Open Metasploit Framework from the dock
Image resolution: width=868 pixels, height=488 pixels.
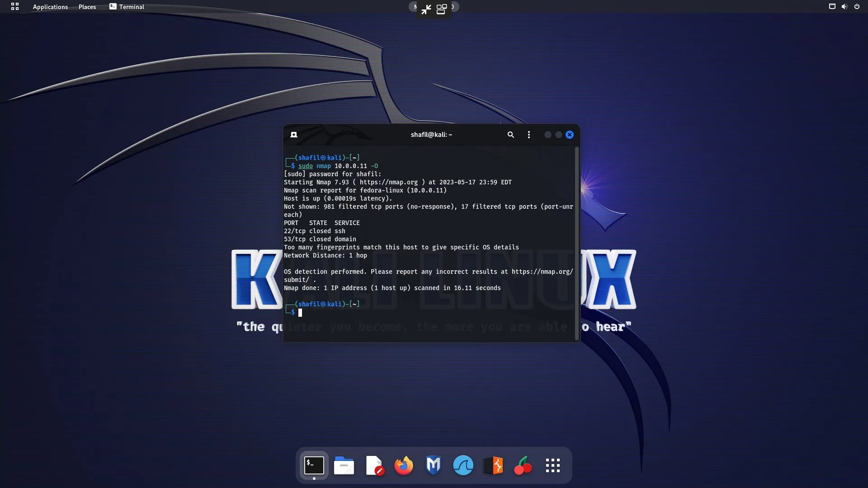coord(433,465)
